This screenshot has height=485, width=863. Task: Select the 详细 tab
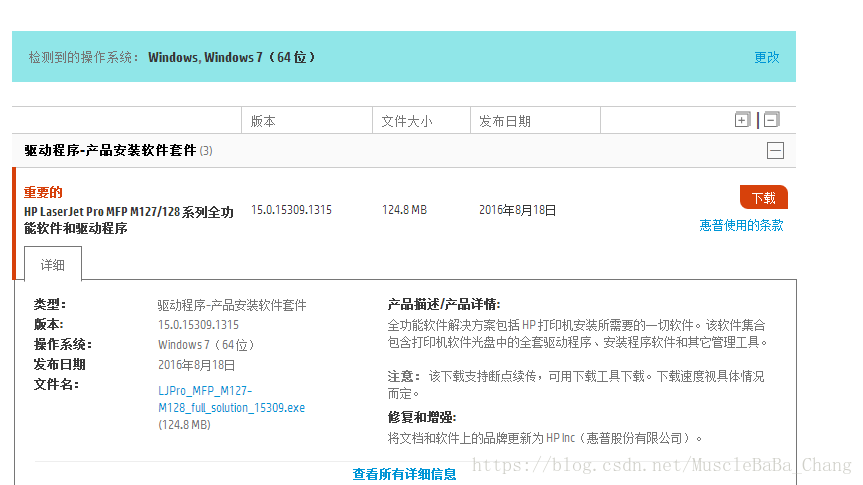tap(53, 265)
